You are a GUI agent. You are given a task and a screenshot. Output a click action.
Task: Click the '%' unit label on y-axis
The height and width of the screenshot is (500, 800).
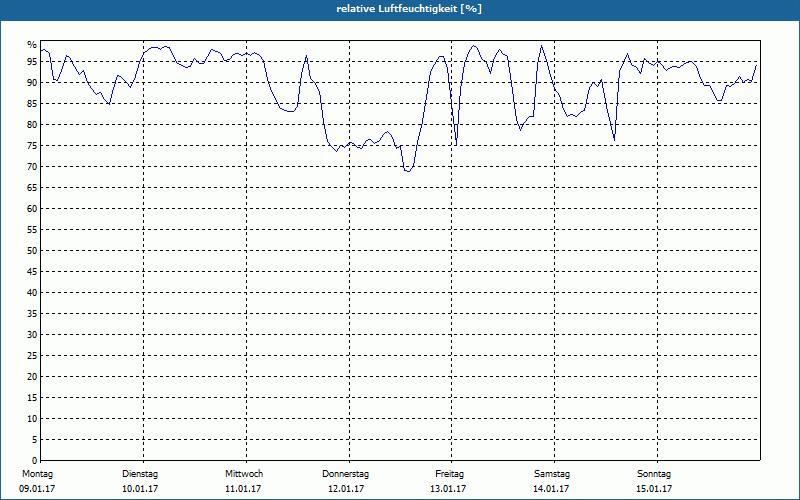click(x=32, y=45)
